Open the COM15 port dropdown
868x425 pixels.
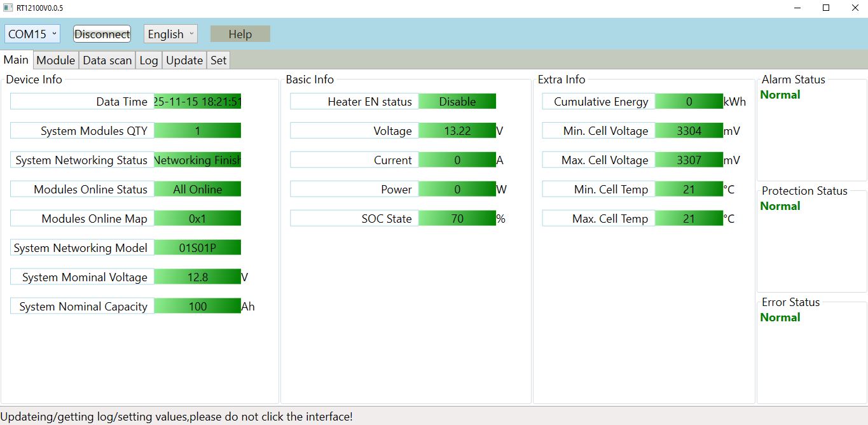32,34
